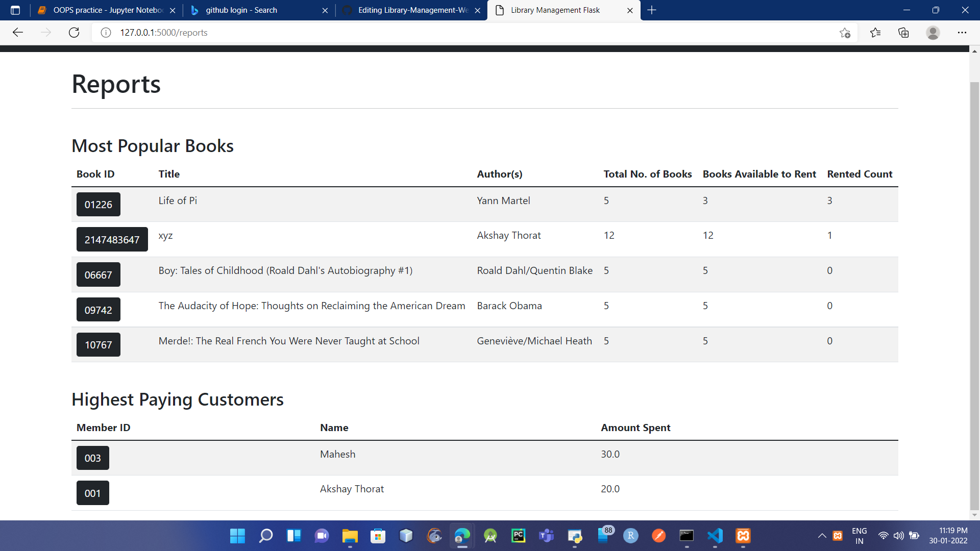The width and height of the screenshot is (980, 551).
Task: View member 003 Mahesh details
Action: click(92, 458)
